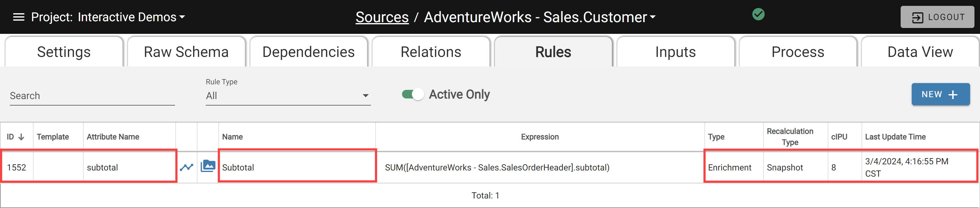
Task: Open the Sales.Customer source dropdown arrow
Action: (653, 17)
